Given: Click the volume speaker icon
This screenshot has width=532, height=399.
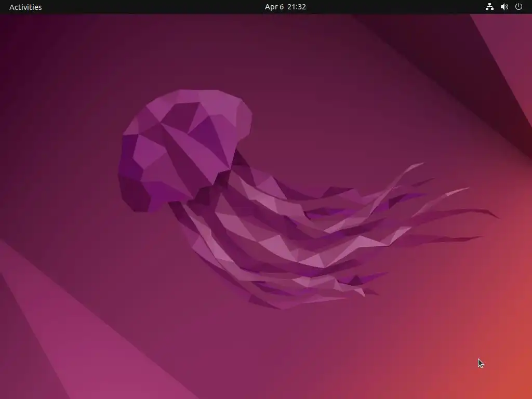Looking at the screenshot, I should pos(504,7).
